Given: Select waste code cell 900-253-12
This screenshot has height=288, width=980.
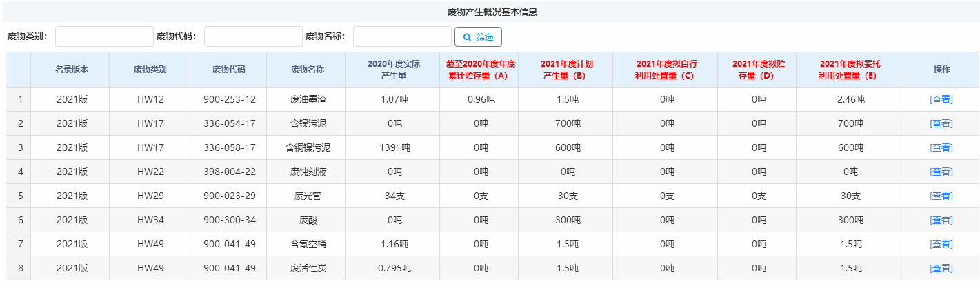Looking at the screenshot, I should point(229,99).
